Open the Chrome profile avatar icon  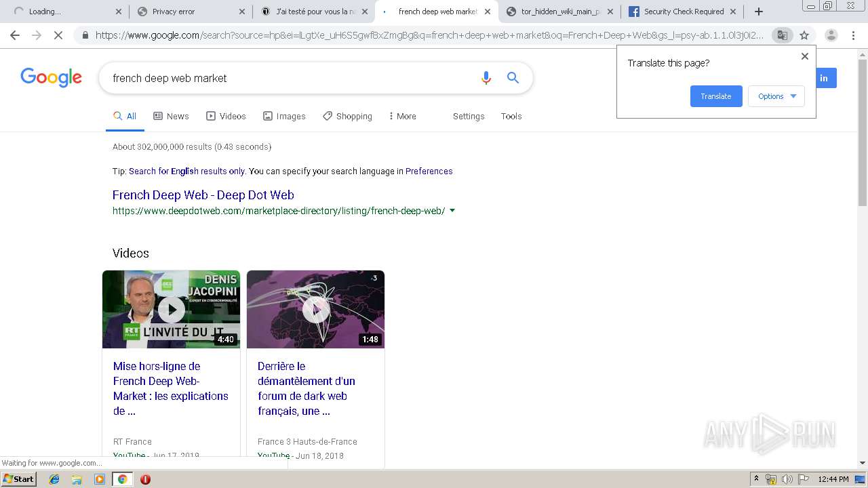831,35
